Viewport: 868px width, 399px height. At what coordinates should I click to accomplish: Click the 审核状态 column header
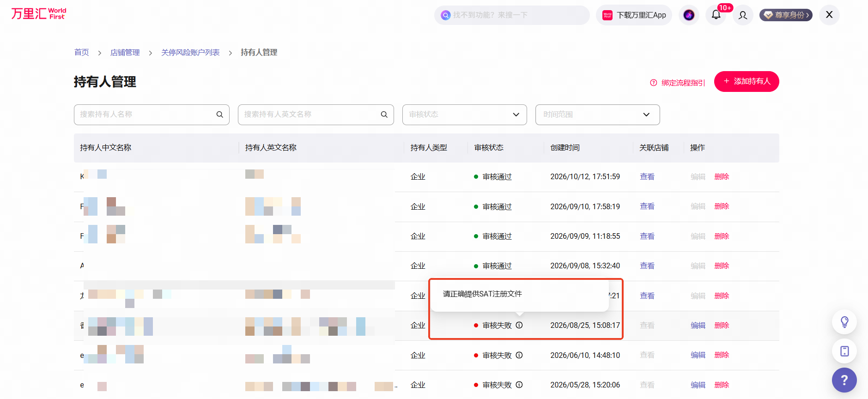click(x=489, y=148)
